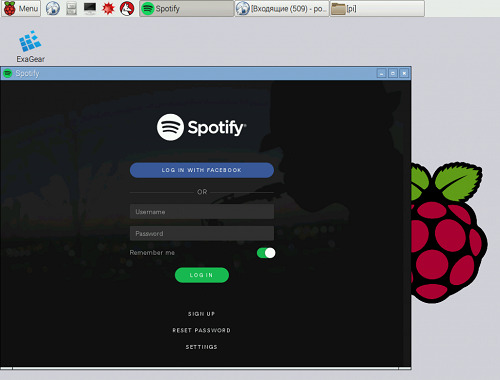The width and height of the screenshot is (500, 380).
Task: Log in with Facebook button
Action: pyautogui.click(x=202, y=170)
